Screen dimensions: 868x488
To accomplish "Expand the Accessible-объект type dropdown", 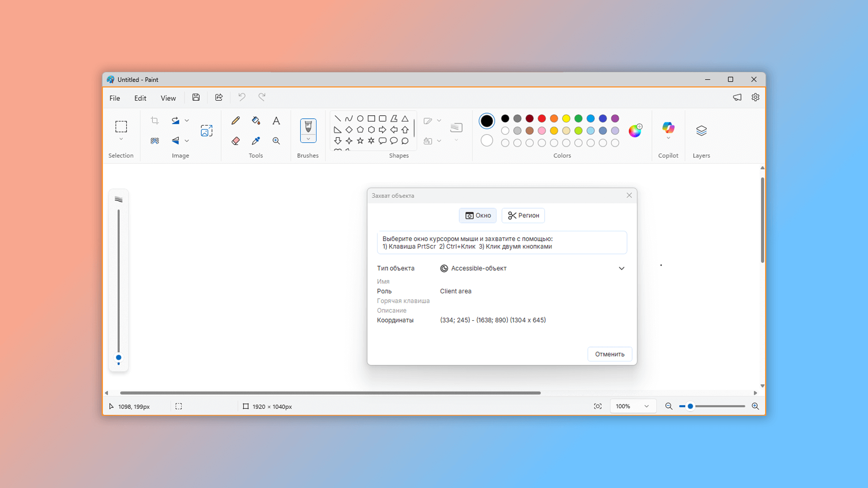I will pyautogui.click(x=622, y=268).
